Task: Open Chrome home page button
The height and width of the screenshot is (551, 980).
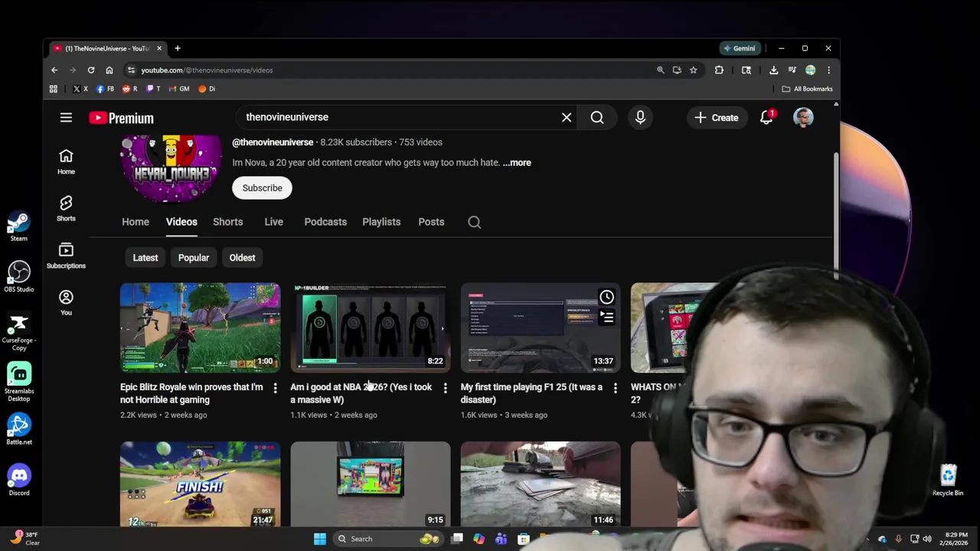Action: (109, 70)
